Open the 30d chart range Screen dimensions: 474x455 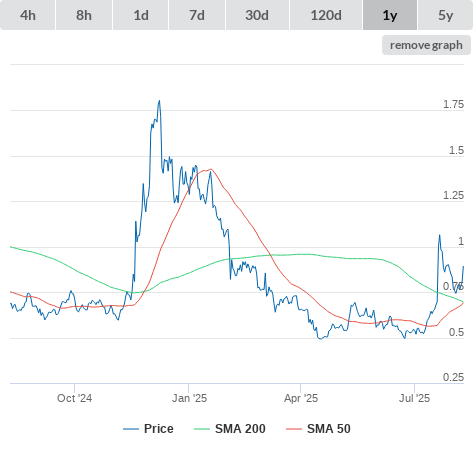(x=257, y=15)
